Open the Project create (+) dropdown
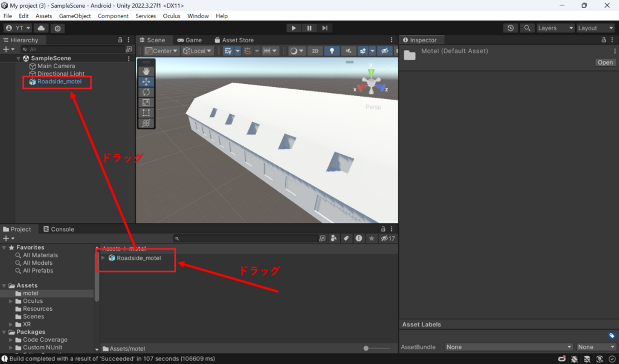The width and height of the screenshot is (619, 364). coord(9,239)
